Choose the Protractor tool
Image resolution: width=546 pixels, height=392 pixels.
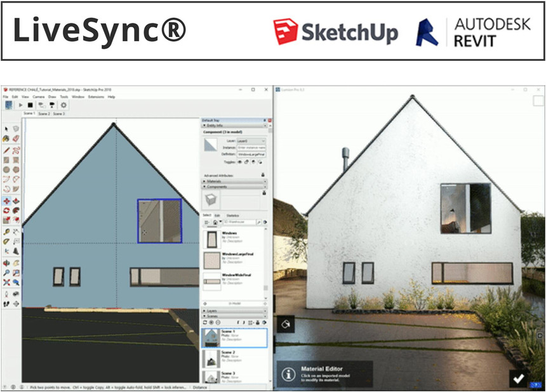6,241
